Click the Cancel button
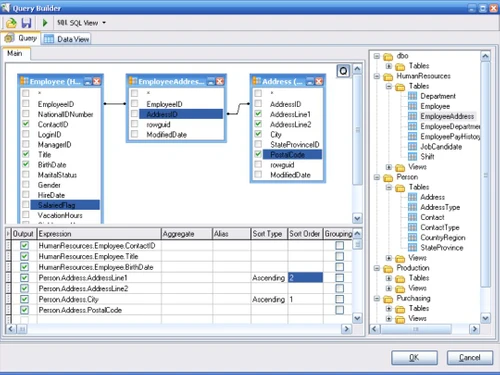Screen dimensions: 500x375 click(470, 358)
